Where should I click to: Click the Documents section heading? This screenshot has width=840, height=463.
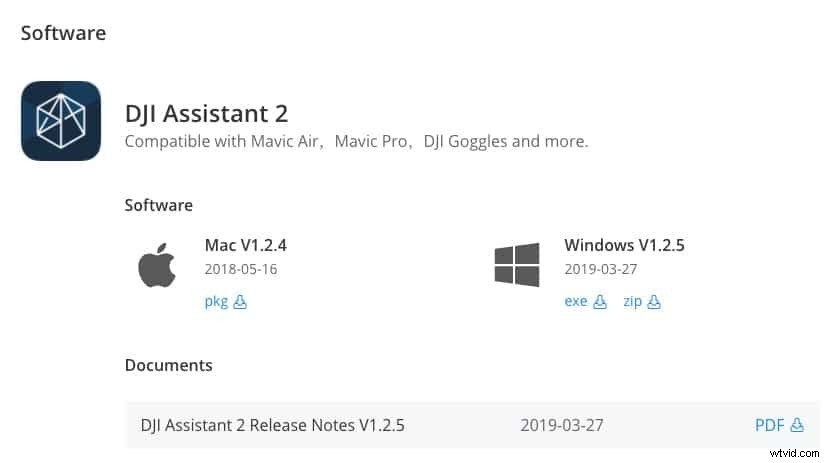(x=168, y=365)
